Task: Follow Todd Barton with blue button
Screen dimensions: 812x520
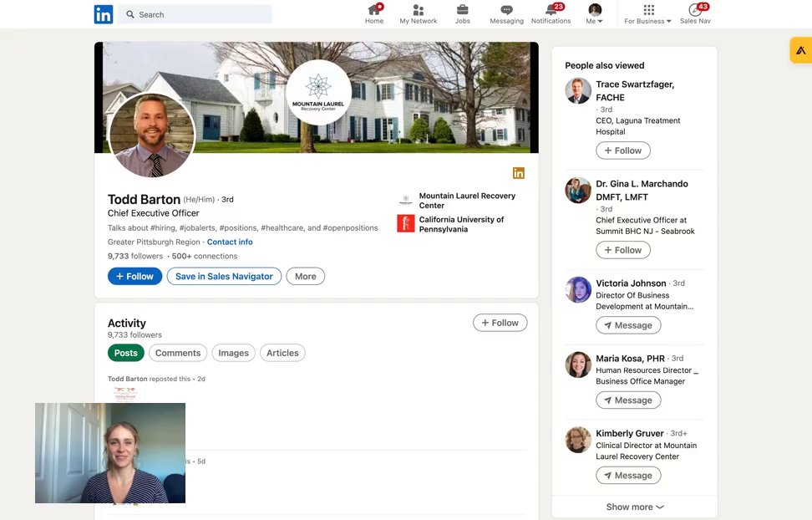Action: [134, 277]
